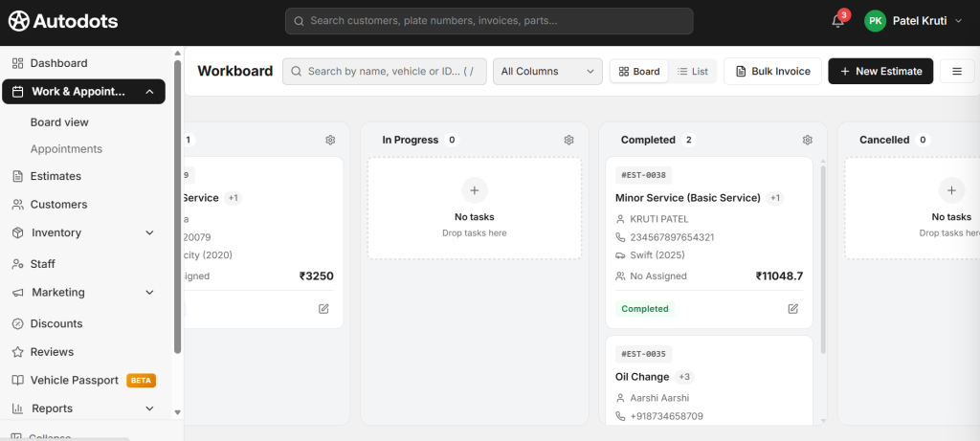The width and height of the screenshot is (980, 441).
Task: Expand the Inventory sidebar section
Action: click(149, 233)
